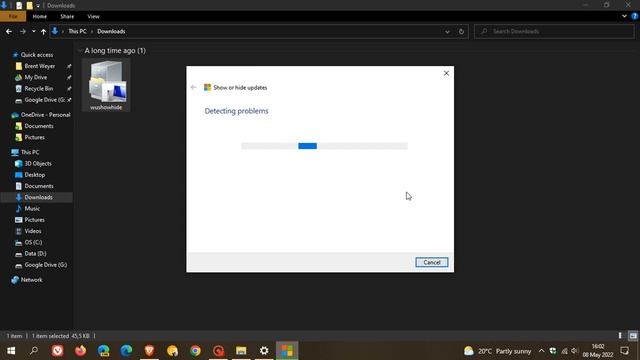Launch Firefox from taskbar

tap(80, 351)
